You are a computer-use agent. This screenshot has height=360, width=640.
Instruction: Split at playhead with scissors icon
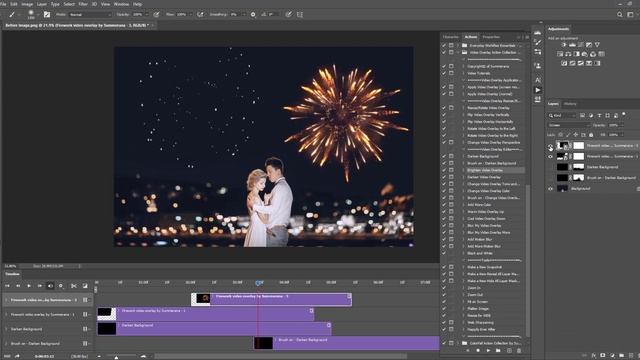74,286
